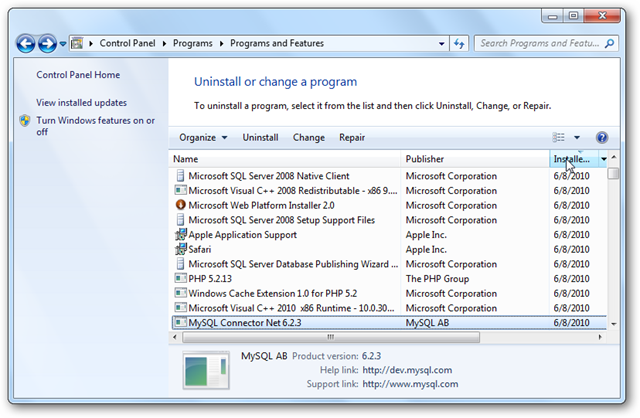Click icon of SQL Server 2008 Setup Support Files
640x418 pixels.
(180, 220)
